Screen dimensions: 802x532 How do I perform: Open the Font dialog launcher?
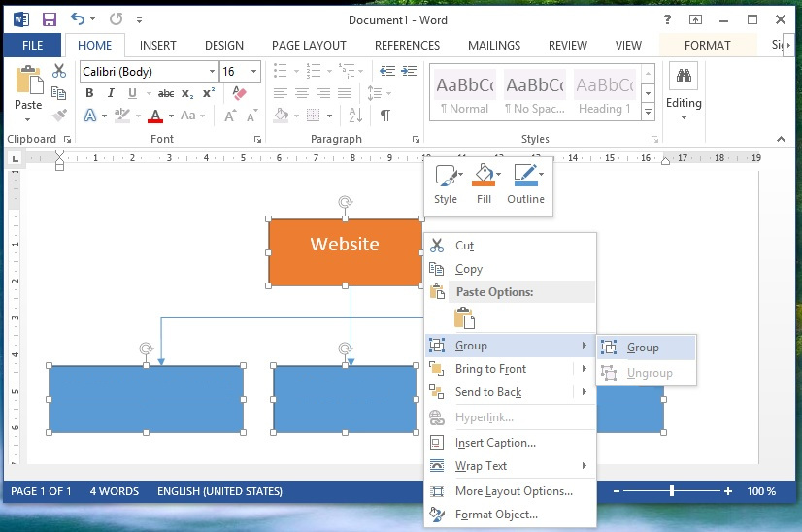pos(258,139)
